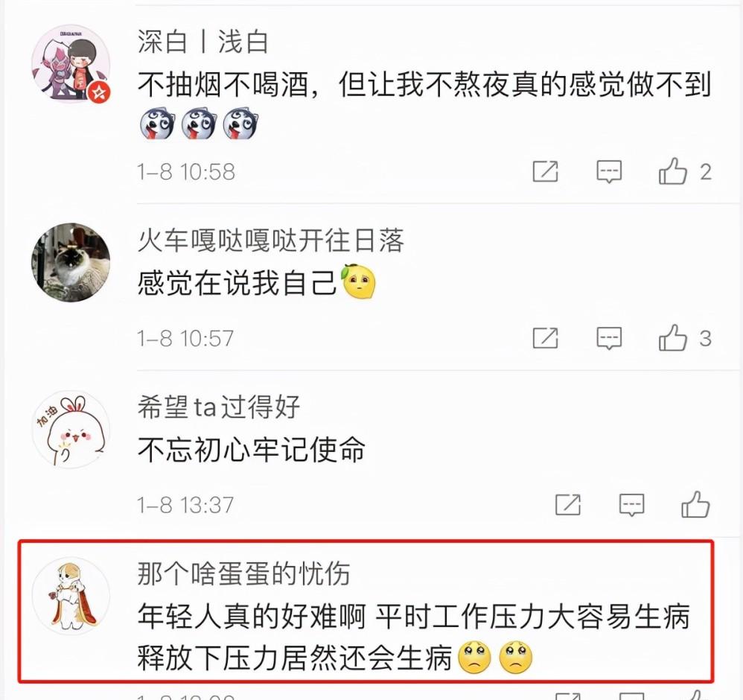Like the 不忘初心牢记使命 comment

(695, 504)
